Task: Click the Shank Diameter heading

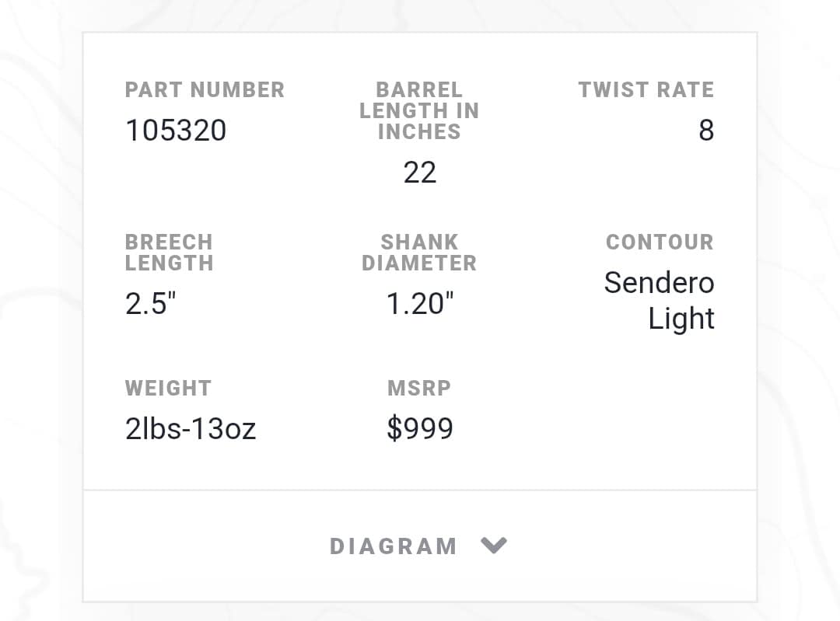Action: pos(419,253)
